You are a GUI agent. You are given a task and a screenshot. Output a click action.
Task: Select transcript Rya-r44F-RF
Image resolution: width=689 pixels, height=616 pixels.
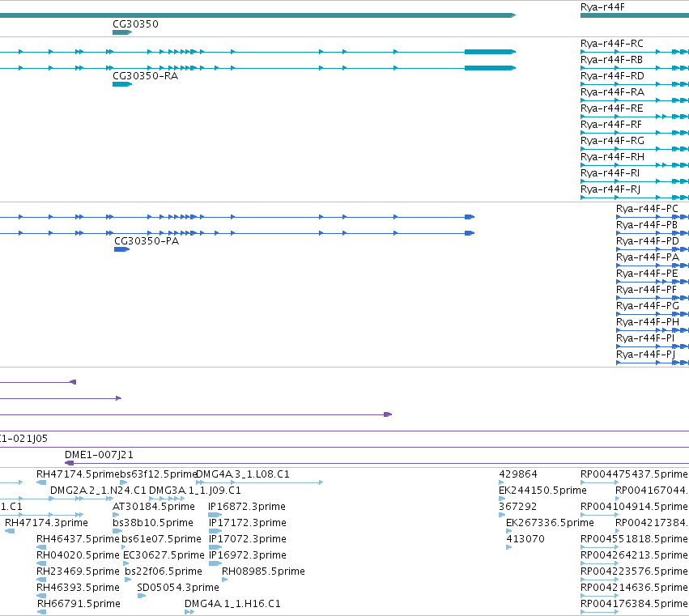click(x=610, y=125)
